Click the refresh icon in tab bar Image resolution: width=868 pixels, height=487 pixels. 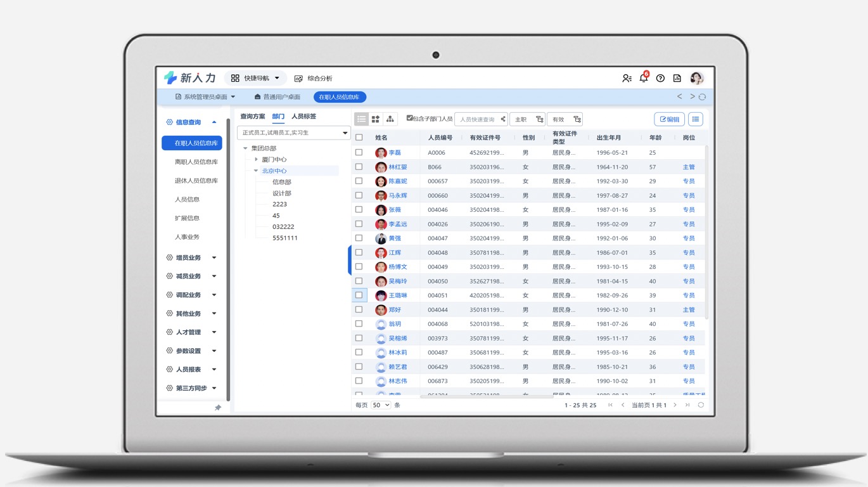[x=702, y=97]
